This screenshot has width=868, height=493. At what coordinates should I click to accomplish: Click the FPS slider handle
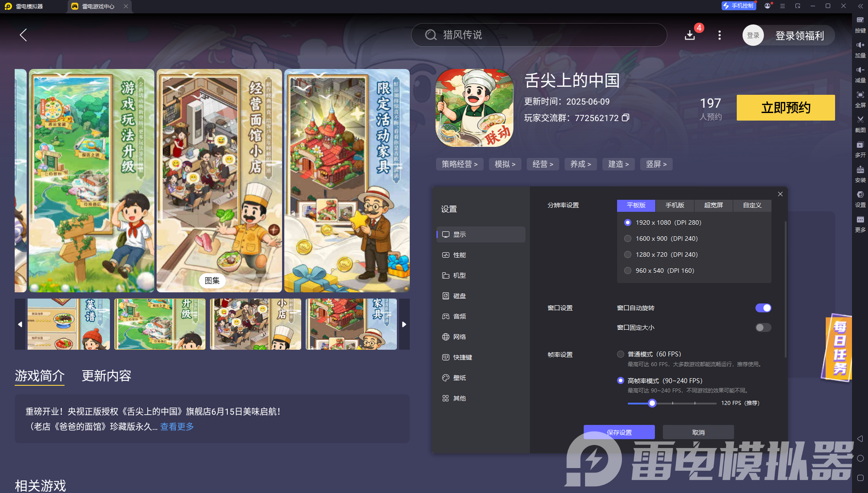coord(652,403)
